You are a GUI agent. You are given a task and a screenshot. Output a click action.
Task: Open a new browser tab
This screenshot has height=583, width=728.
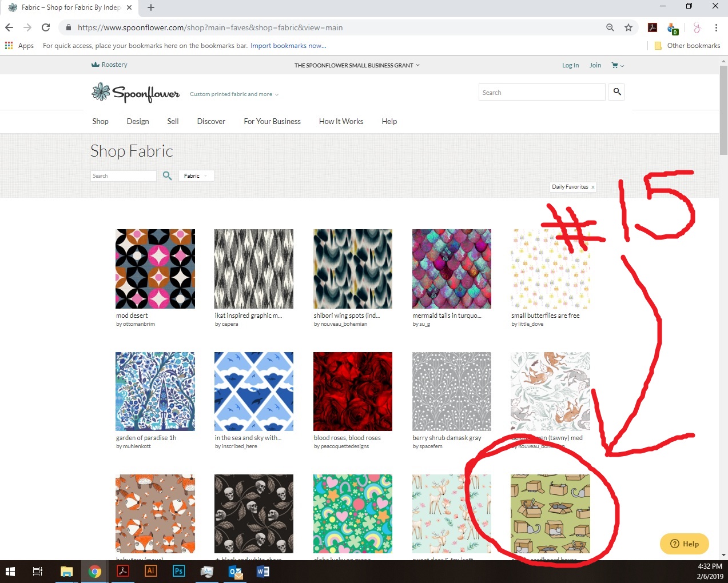(151, 7)
